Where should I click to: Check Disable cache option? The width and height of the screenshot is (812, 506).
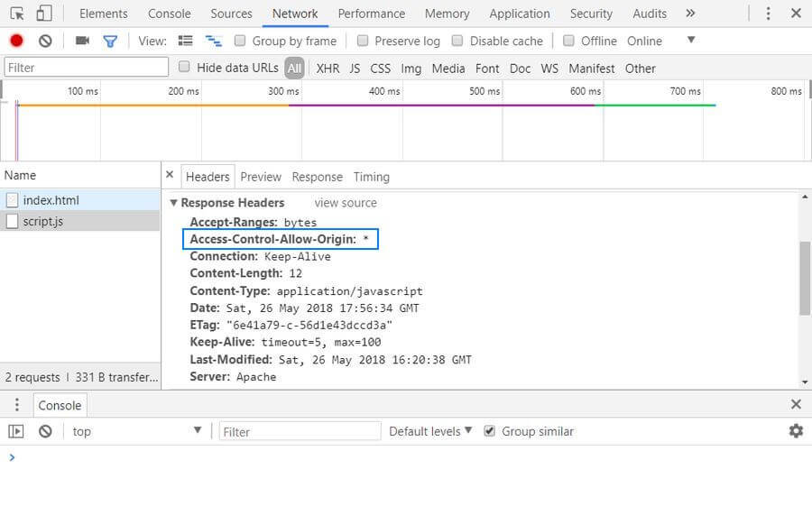tap(457, 40)
